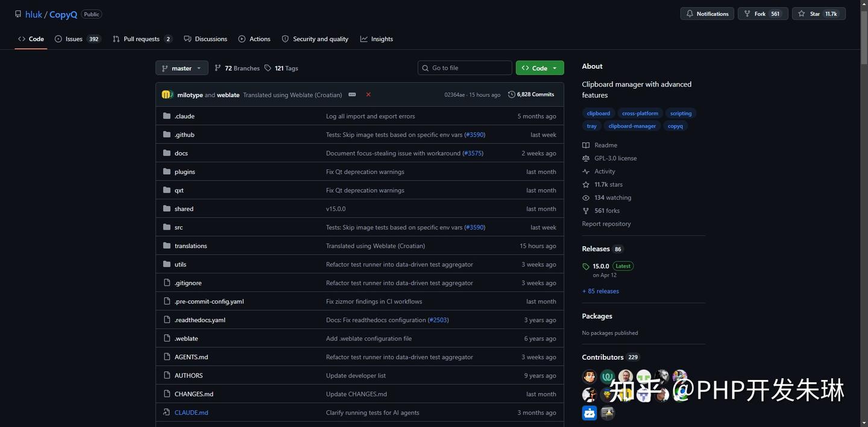Switch to the Issues tab
The width and height of the screenshot is (868, 427).
coord(77,39)
